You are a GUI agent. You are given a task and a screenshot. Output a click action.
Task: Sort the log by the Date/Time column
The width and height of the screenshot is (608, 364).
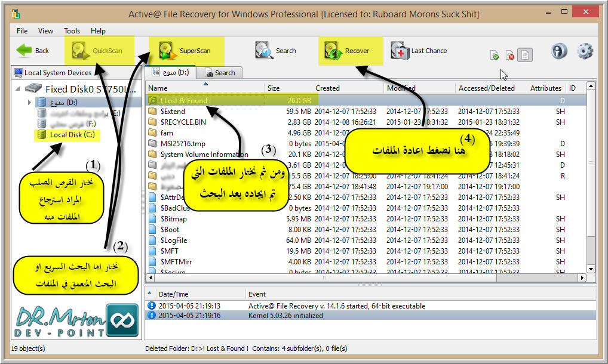pos(200,294)
